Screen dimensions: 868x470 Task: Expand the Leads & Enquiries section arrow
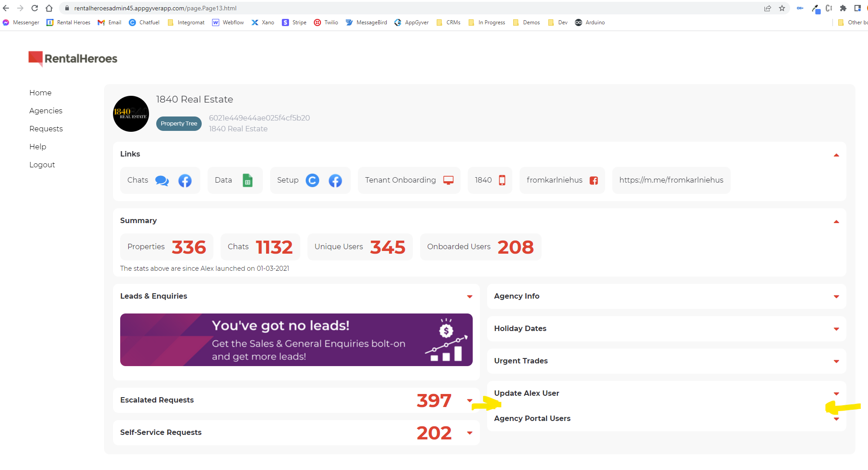tap(470, 296)
